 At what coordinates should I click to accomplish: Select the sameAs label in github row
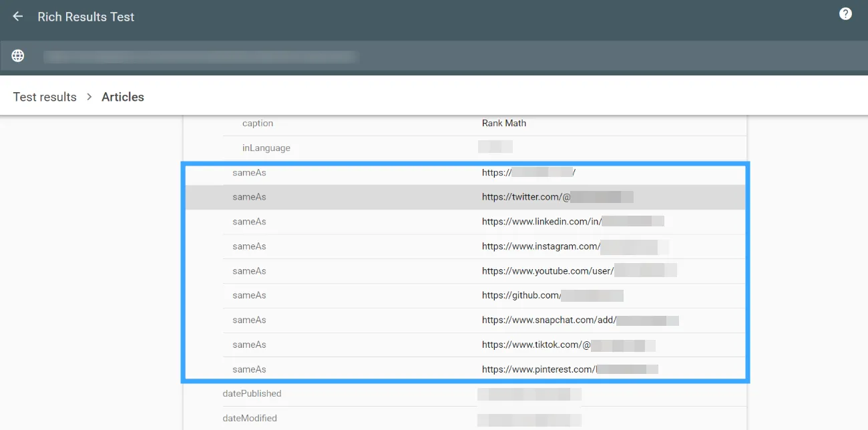coord(249,295)
